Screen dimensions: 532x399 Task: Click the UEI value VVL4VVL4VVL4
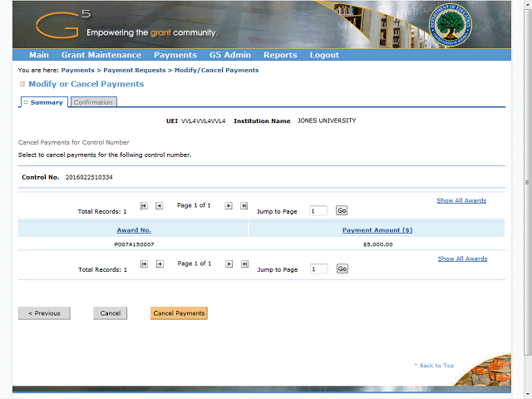pyautogui.click(x=203, y=121)
